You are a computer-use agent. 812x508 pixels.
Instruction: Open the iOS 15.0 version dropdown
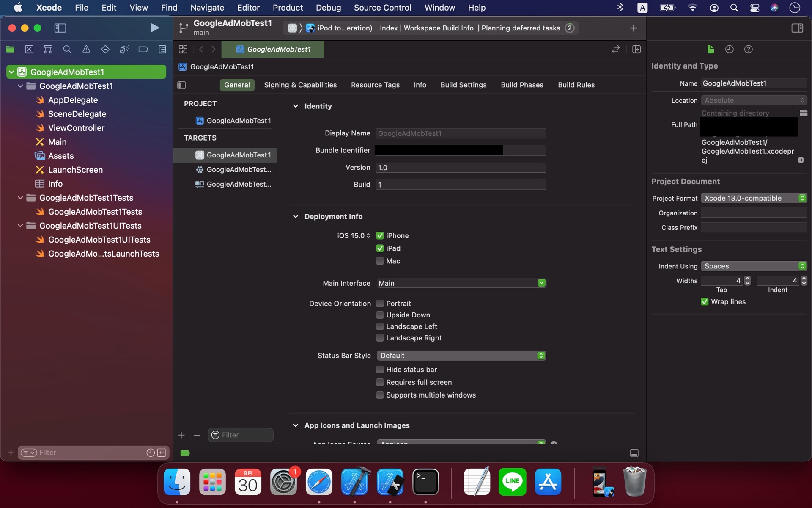click(x=354, y=236)
